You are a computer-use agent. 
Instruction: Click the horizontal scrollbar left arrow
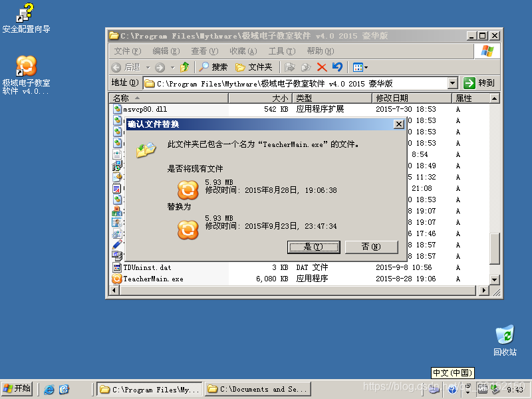coord(114,291)
